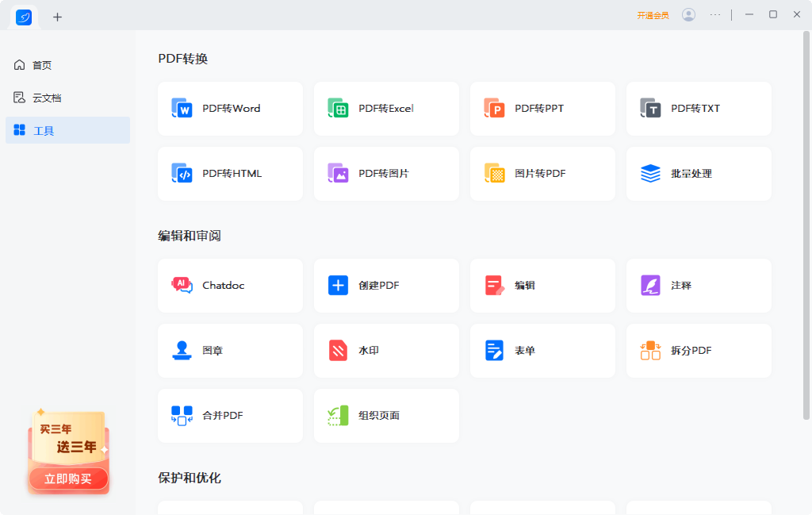The width and height of the screenshot is (812, 515).
Task: Launch the 批量处理 stacked layers icon
Action: [x=650, y=174]
